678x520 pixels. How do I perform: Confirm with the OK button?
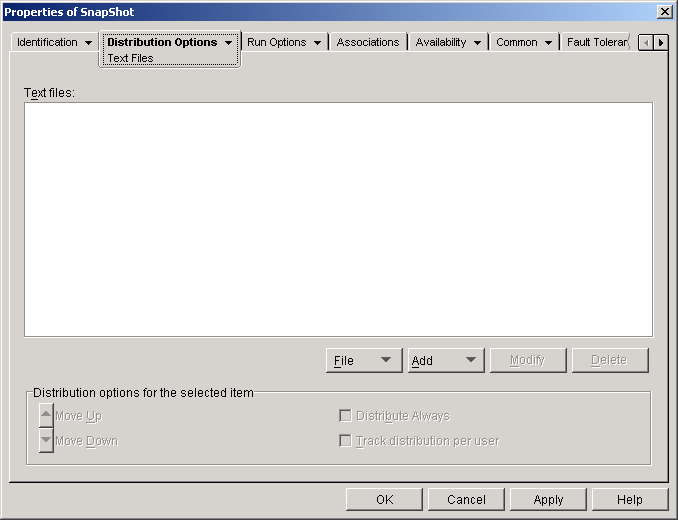point(384,500)
